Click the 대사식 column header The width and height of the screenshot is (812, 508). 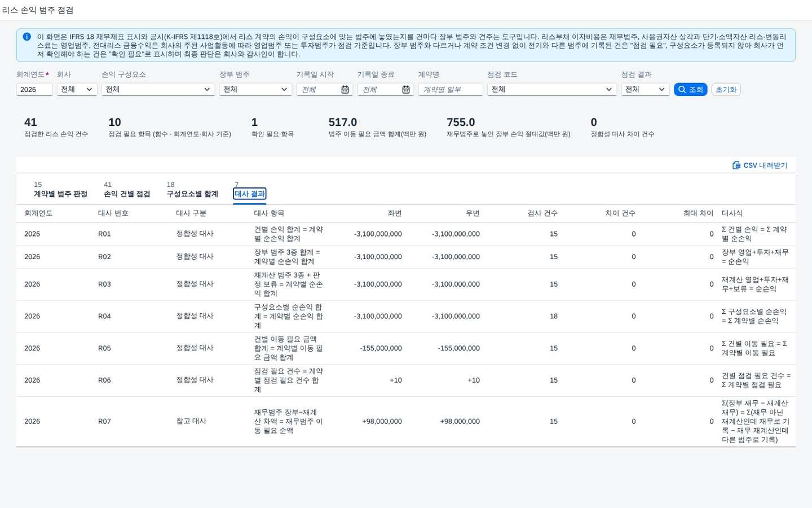(x=732, y=213)
